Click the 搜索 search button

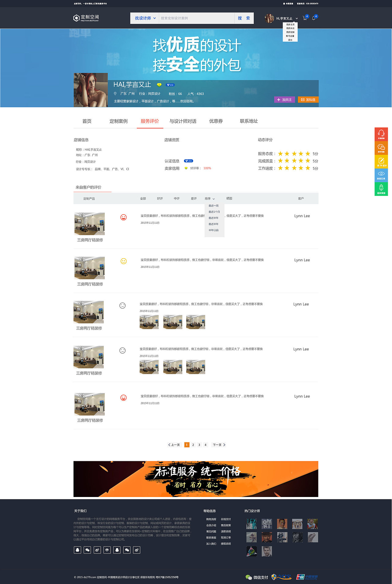click(244, 18)
